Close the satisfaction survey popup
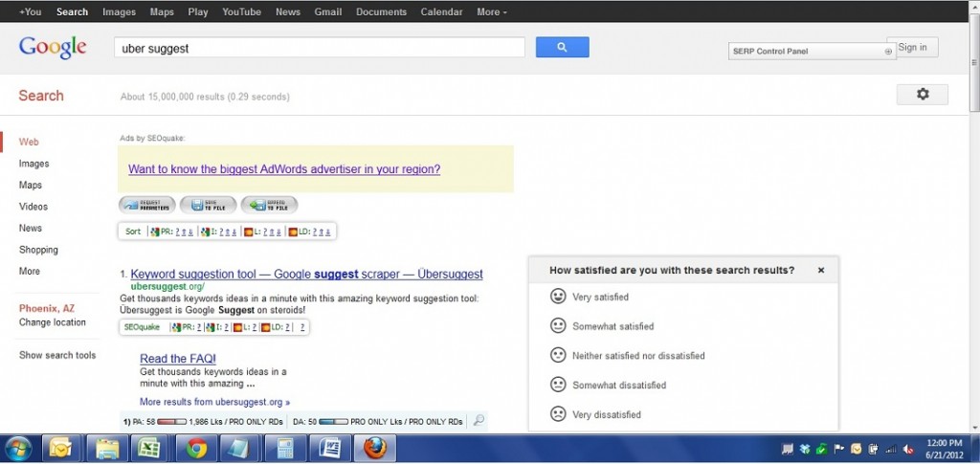Image resolution: width=980 pixels, height=464 pixels. 820,271
